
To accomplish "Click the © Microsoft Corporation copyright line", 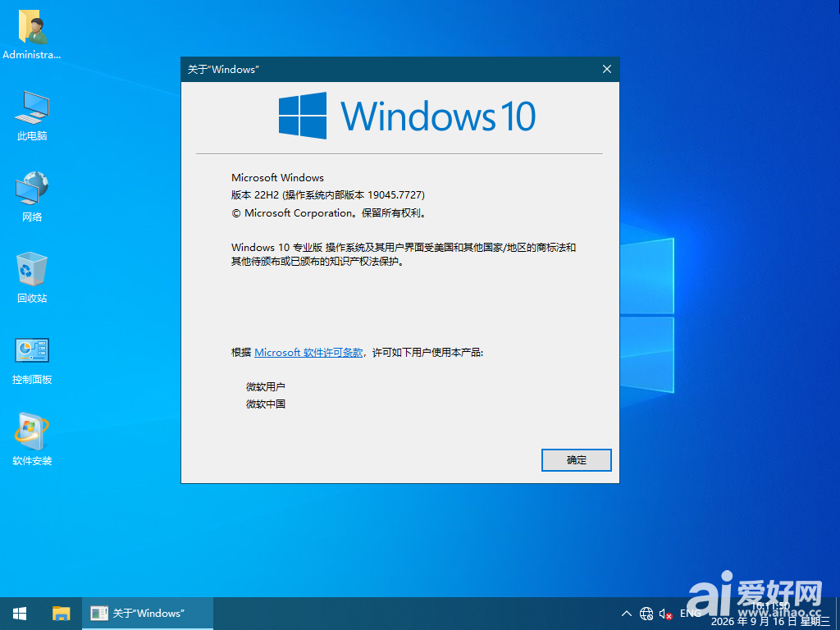I will 330,212.
